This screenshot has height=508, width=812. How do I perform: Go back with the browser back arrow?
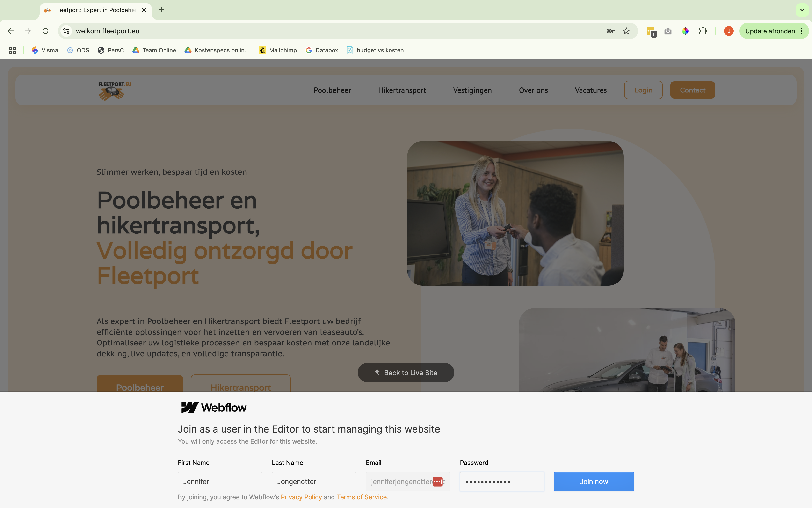tap(11, 31)
